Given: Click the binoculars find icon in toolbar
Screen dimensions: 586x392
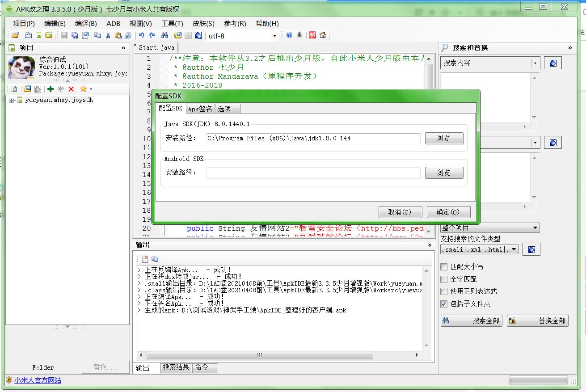Looking at the screenshot, I should point(164,35).
